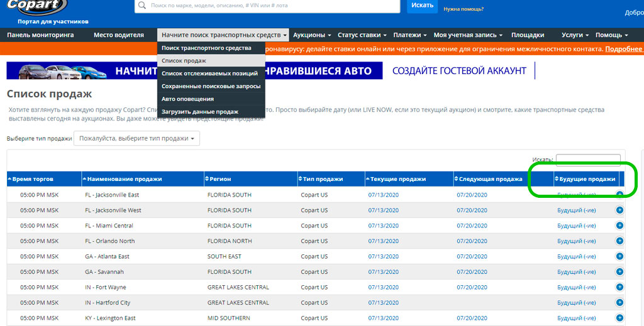Open 07/13/2020 sale for FL - Orlando North
644x326 pixels.
coord(383,241)
